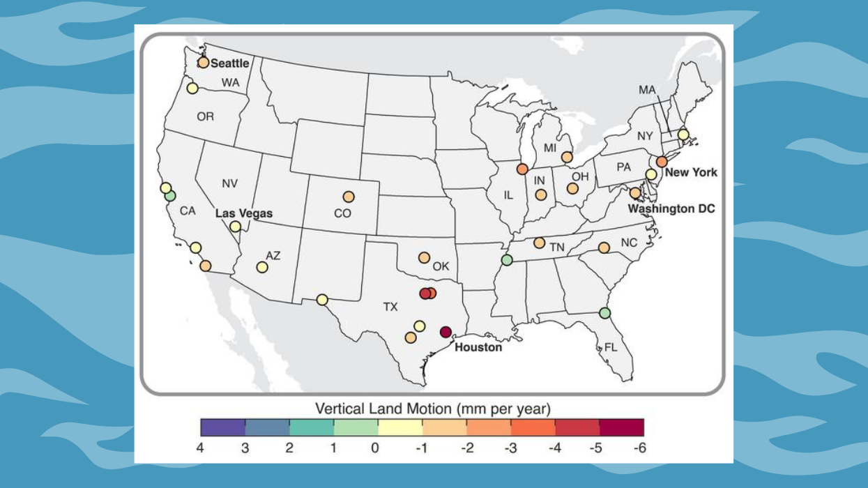
Task: Click the Tennessee data marker
Action: (540, 243)
